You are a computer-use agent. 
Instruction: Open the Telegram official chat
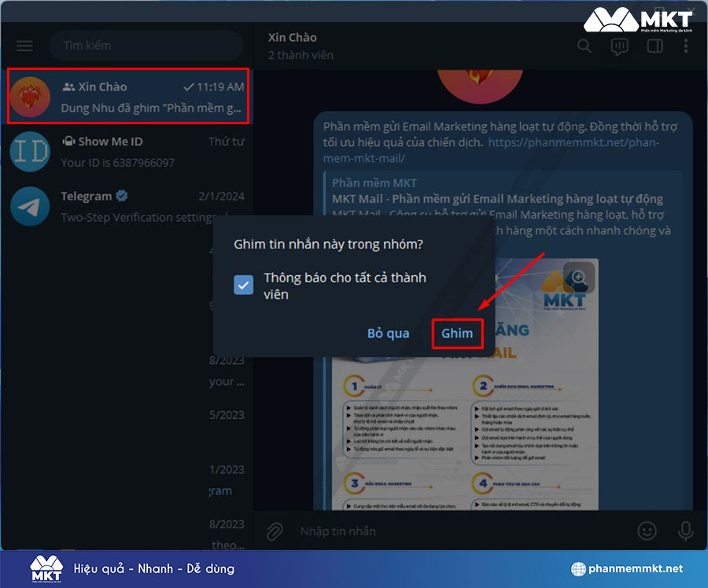(127, 206)
